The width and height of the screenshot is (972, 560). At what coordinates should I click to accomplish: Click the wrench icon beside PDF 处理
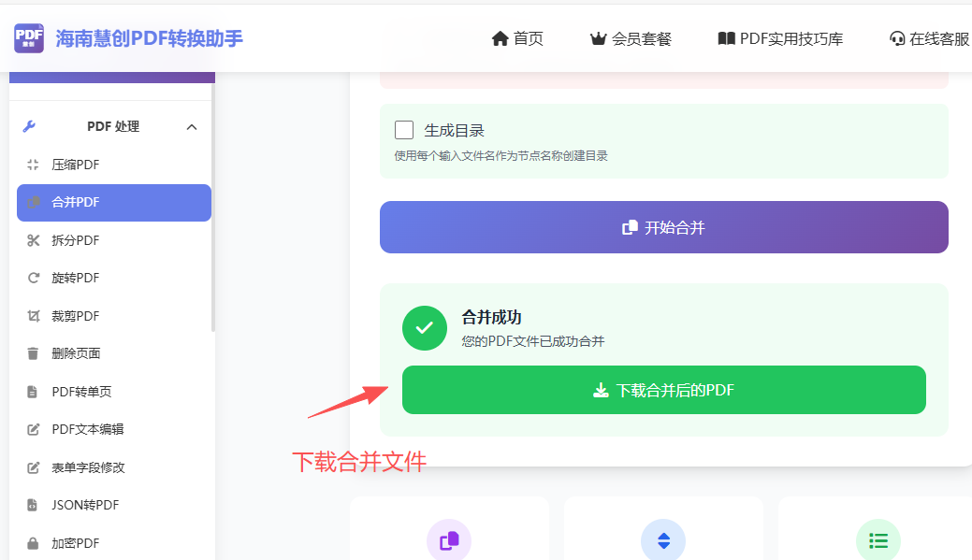[x=29, y=126]
